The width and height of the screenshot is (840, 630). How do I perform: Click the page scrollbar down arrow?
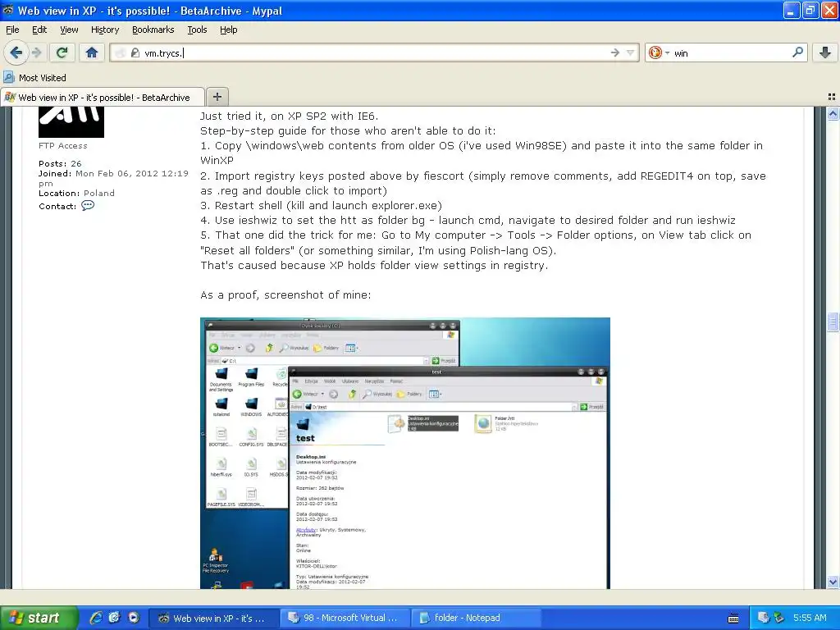tap(833, 582)
